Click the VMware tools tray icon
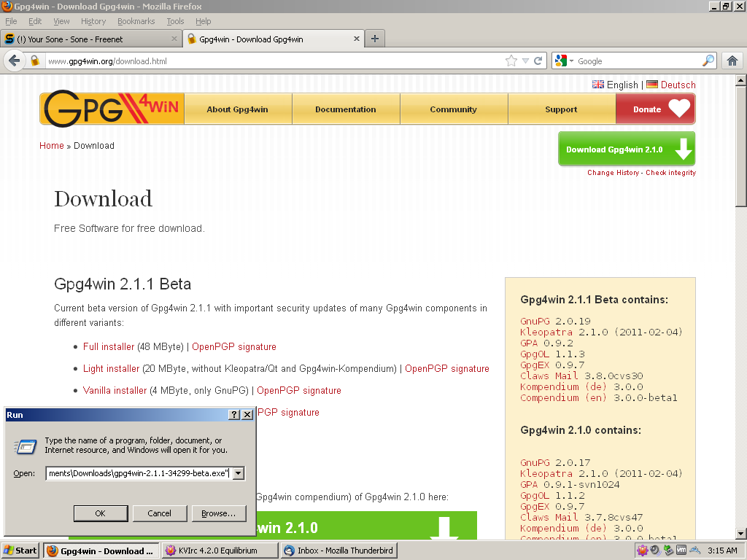This screenshot has height=560, width=747. (681, 551)
